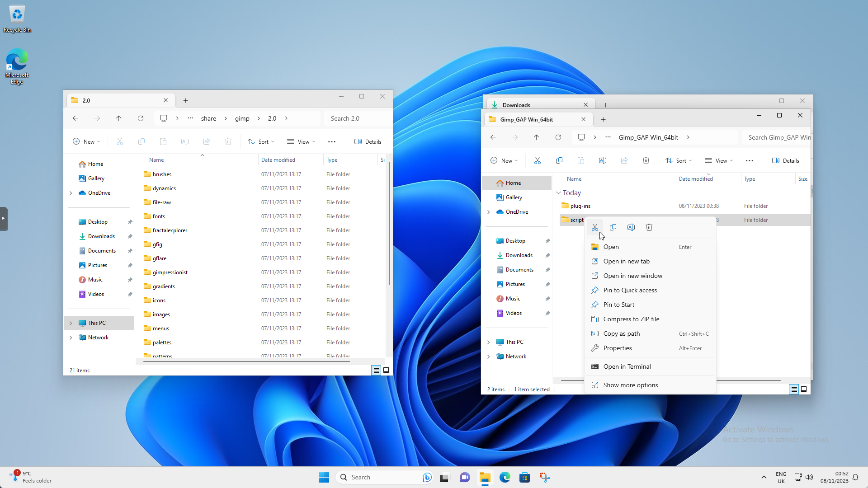Viewport: 868px width, 488px height.
Task: Open the Sort dropdown in the 2.0 window
Action: tap(261, 141)
